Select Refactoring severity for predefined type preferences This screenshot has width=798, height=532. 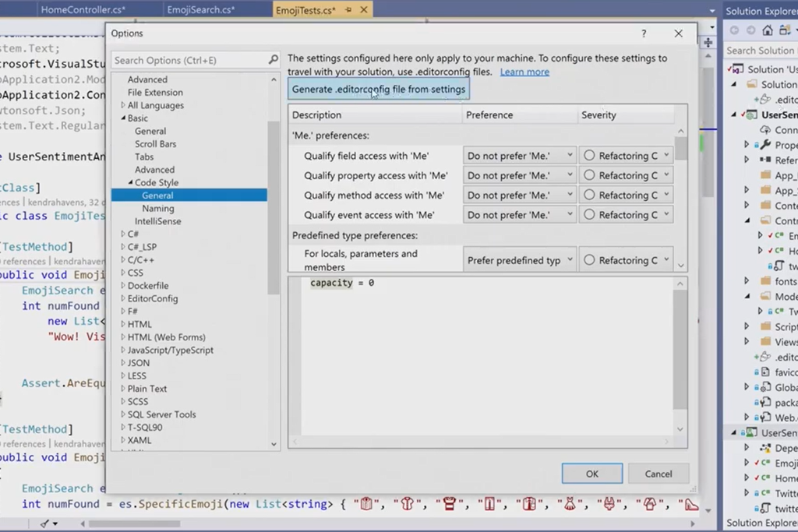pos(626,259)
